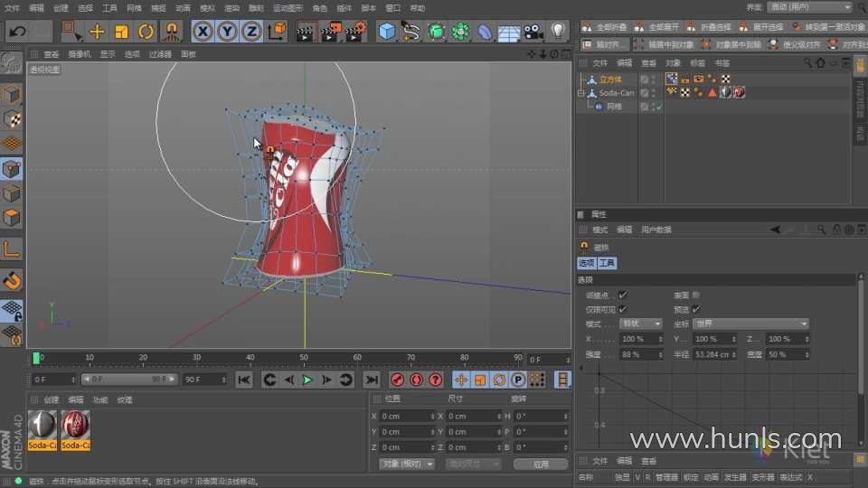
Task: Toggle the coordinate system cube icon
Action: pyautogui.click(x=277, y=31)
